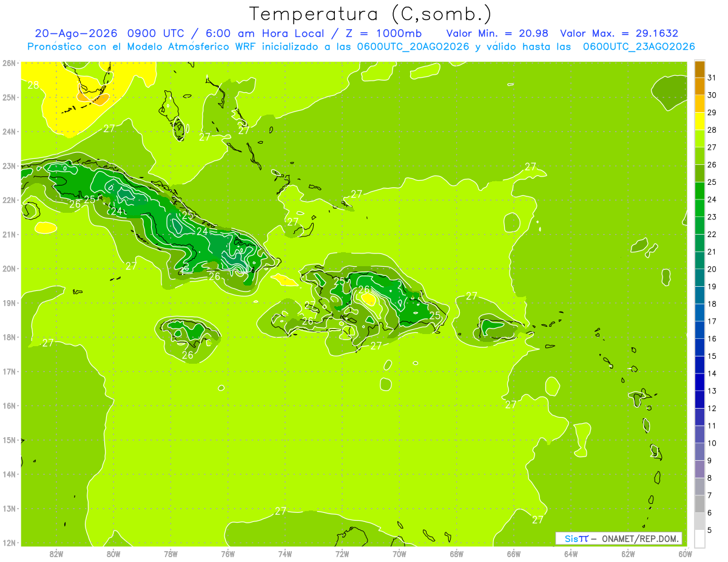Click the '26N' latitude axis label
Viewport: 728px width, 562px height.
[8, 63]
